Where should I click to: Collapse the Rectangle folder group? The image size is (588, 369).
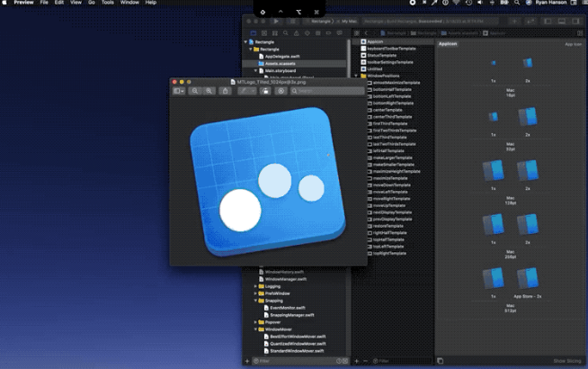251,49
